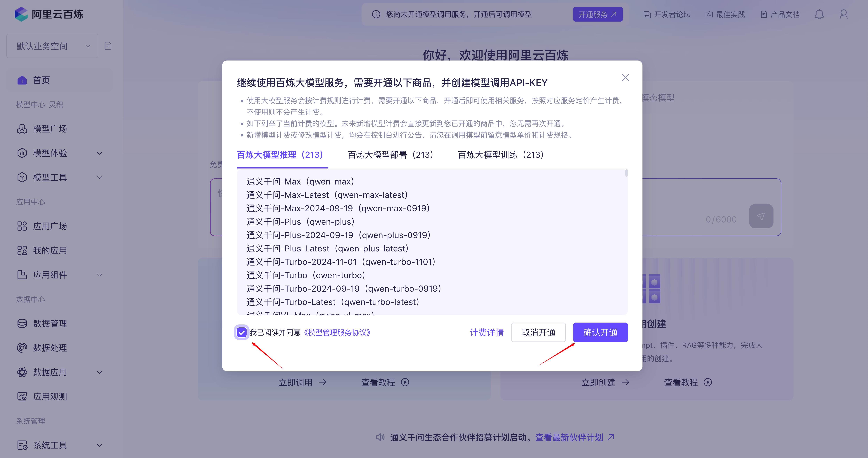Open the 数据管理 section
The image size is (868, 458).
(50, 323)
